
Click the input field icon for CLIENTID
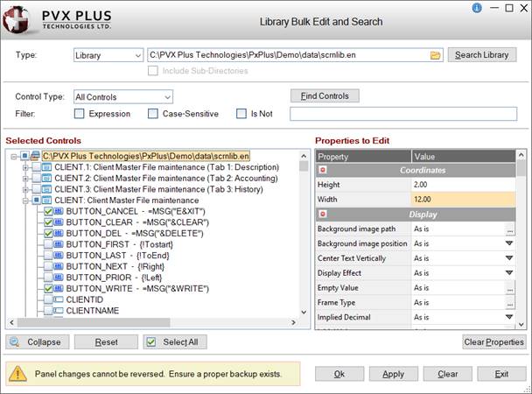59,299
